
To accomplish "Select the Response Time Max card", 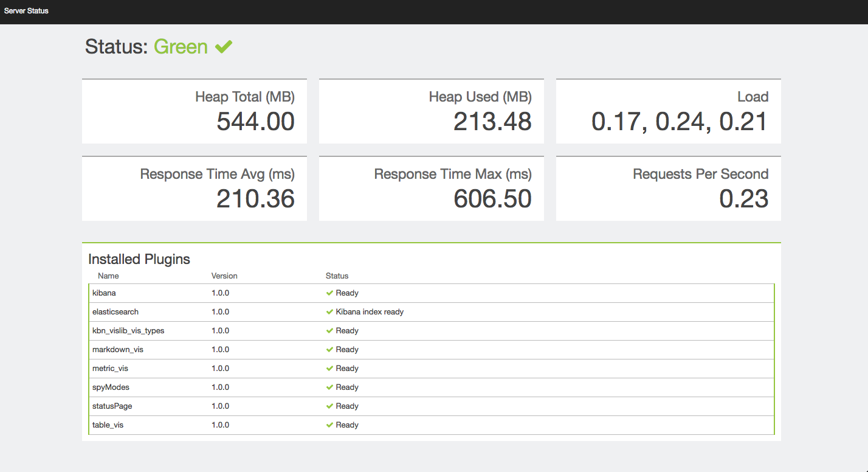I will point(432,189).
